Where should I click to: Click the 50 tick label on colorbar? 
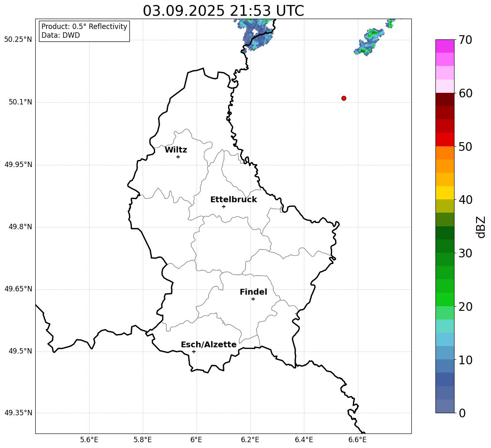(465, 146)
